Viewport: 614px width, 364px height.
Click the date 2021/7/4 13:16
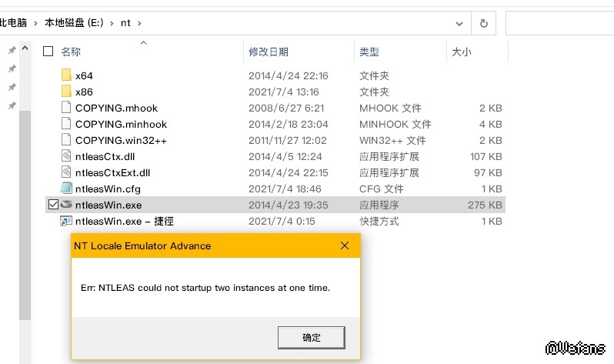point(284,92)
